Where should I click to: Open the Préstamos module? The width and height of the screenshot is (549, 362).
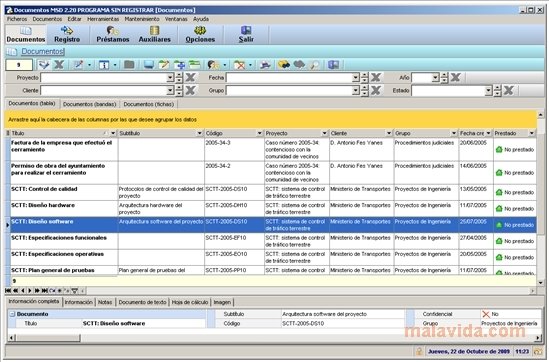tap(113, 34)
